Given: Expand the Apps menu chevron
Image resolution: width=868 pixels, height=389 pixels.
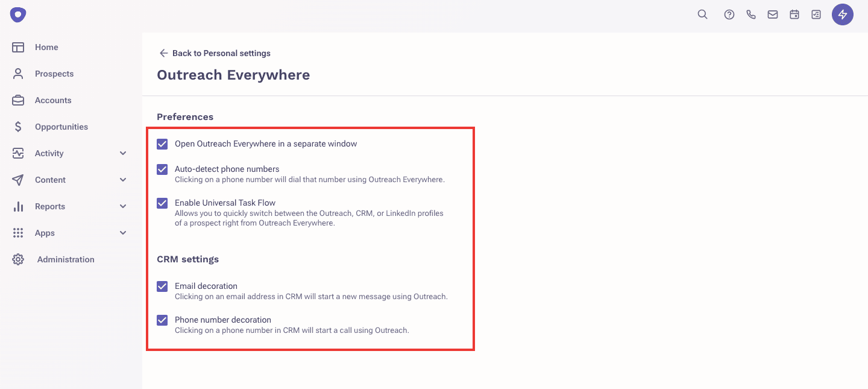Looking at the screenshot, I should coord(123,233).
